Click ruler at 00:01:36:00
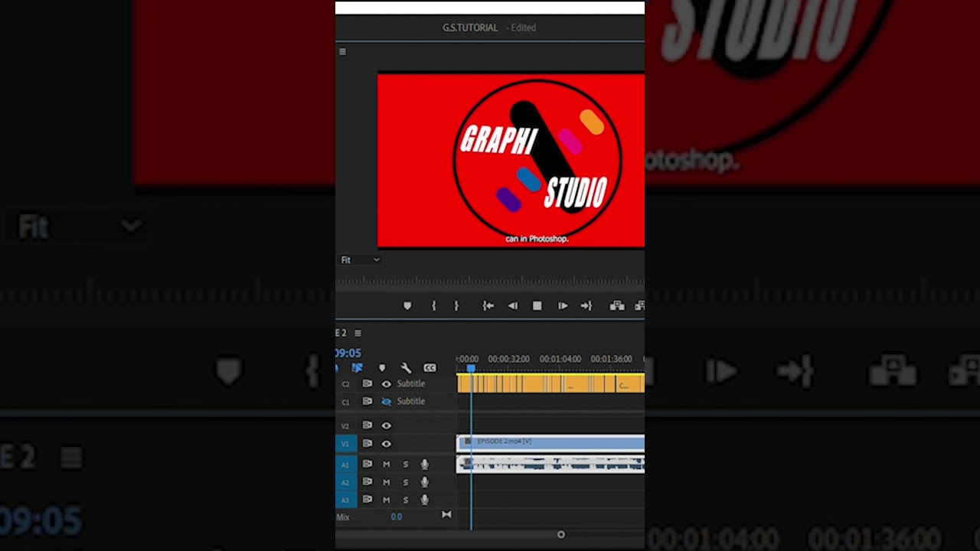The width and height of the screenshot is (980, 551). point(611,359)
